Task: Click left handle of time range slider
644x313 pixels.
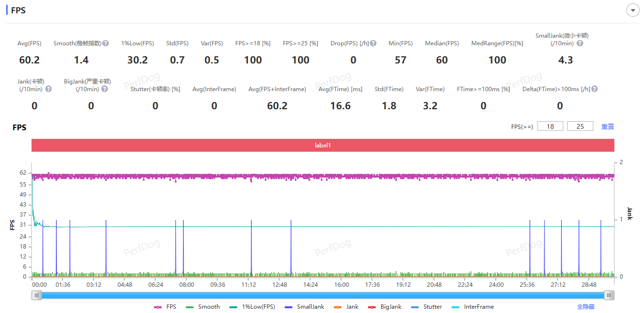Action: coord(37,295)
